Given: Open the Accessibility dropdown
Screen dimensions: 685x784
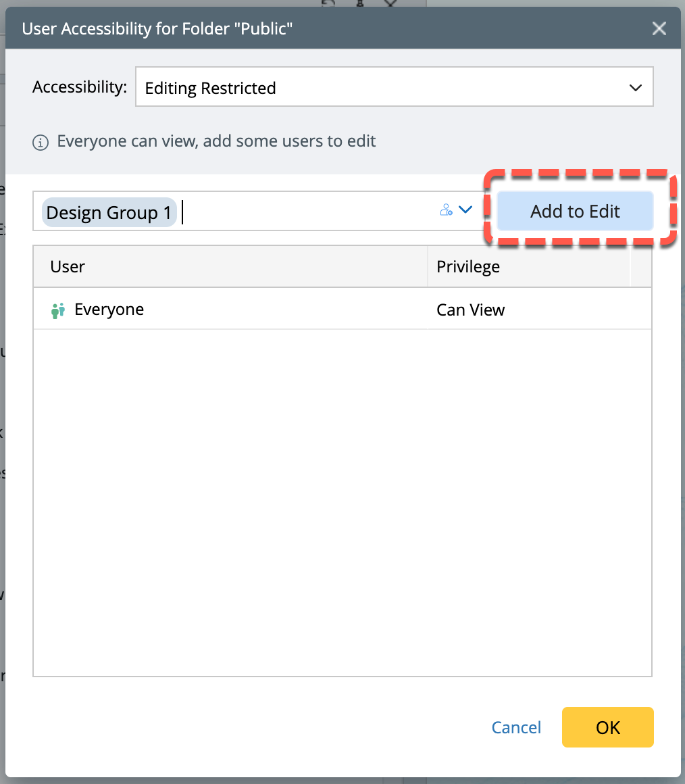Looking at the screenshot, I should pyautogui.click(x=394, y=87).
